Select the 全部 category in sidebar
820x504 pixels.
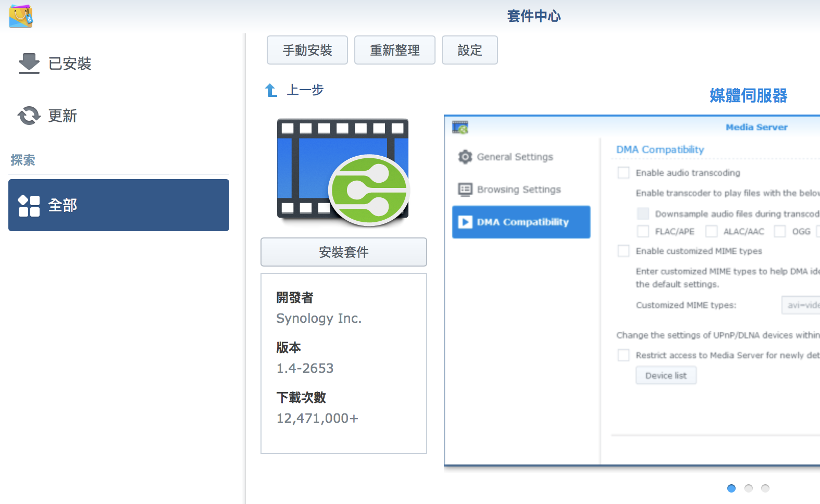119,205
